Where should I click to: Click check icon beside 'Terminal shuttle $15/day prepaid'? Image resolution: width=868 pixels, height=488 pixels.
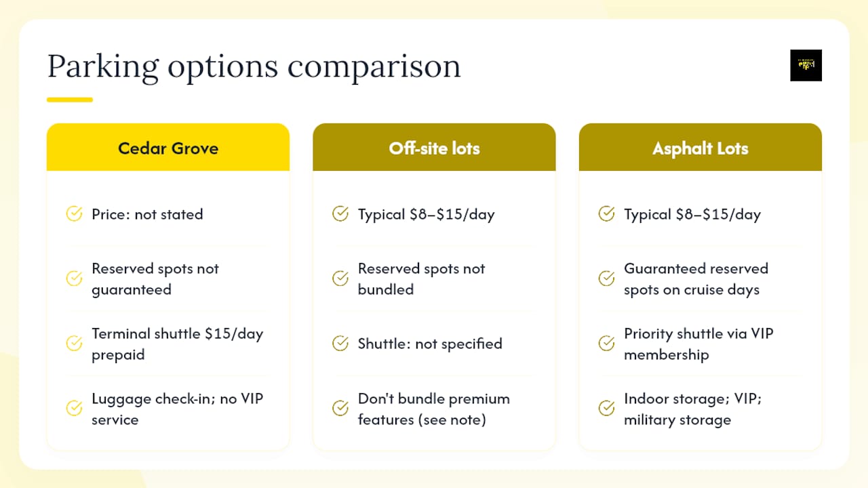tap(74, 344)
